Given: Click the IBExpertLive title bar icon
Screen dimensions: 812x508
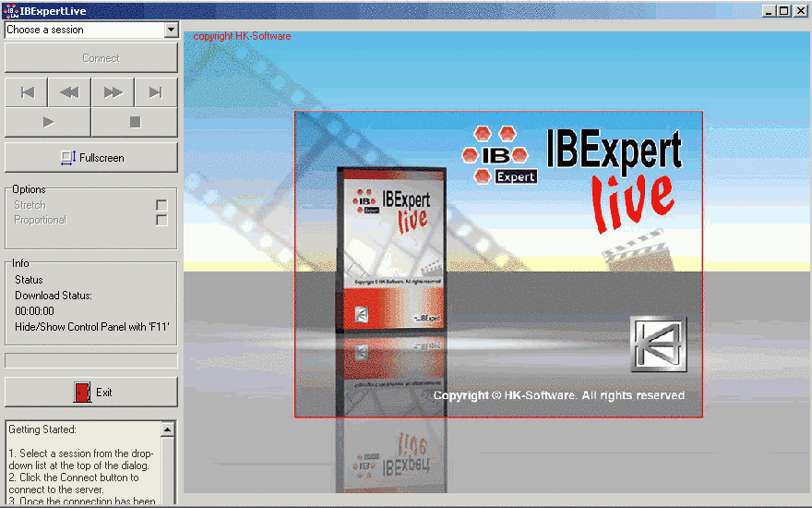Looking at the screenshot, I should [x=10, y=10].
